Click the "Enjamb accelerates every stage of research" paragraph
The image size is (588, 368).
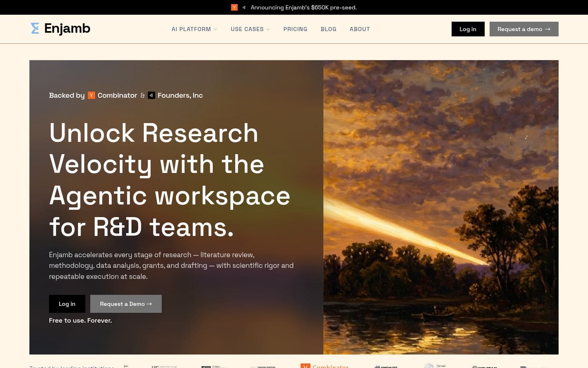[171, 265]
